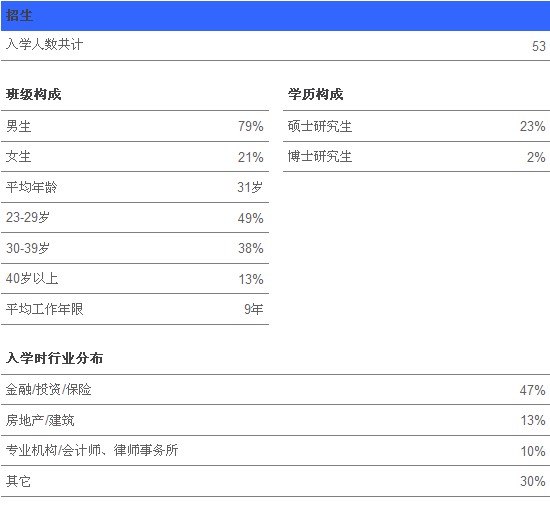Select the 23-29岁 row label
Image resolution: width=550 pixels, height=506 pixels.
click(28, 217)
